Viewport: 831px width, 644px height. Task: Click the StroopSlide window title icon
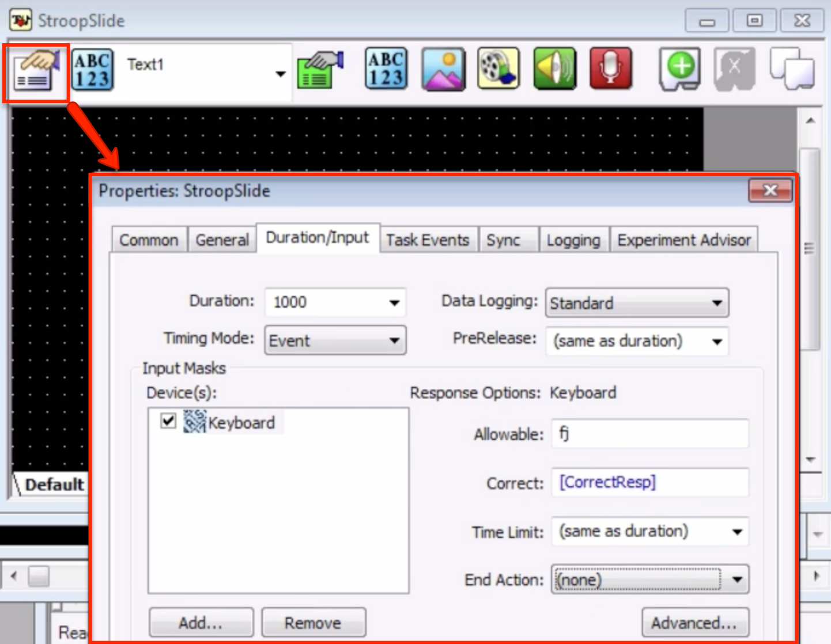(21, 20)
